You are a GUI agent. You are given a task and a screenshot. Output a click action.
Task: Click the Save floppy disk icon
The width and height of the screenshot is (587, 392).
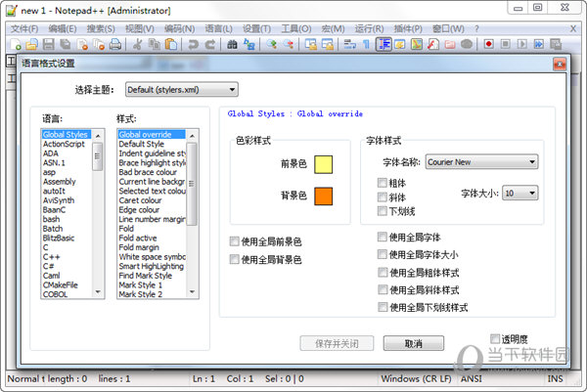click(x=48, y=45)
